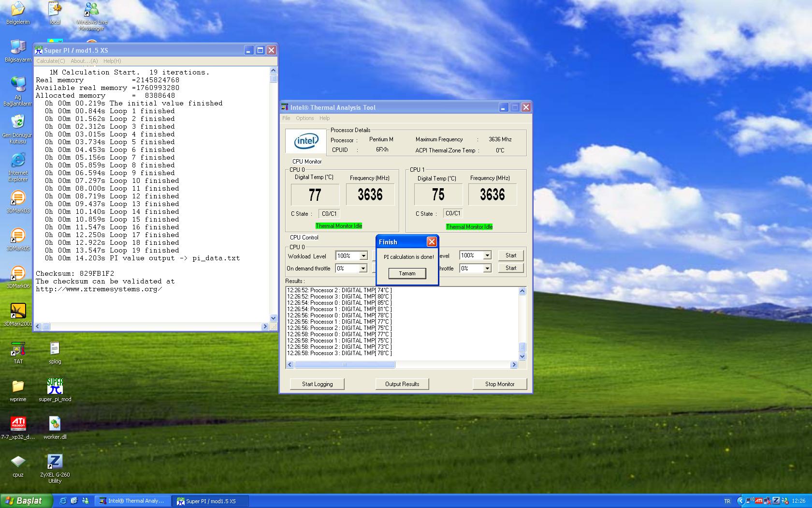Open the wprime folder on the desktop

tap(18, 390)
